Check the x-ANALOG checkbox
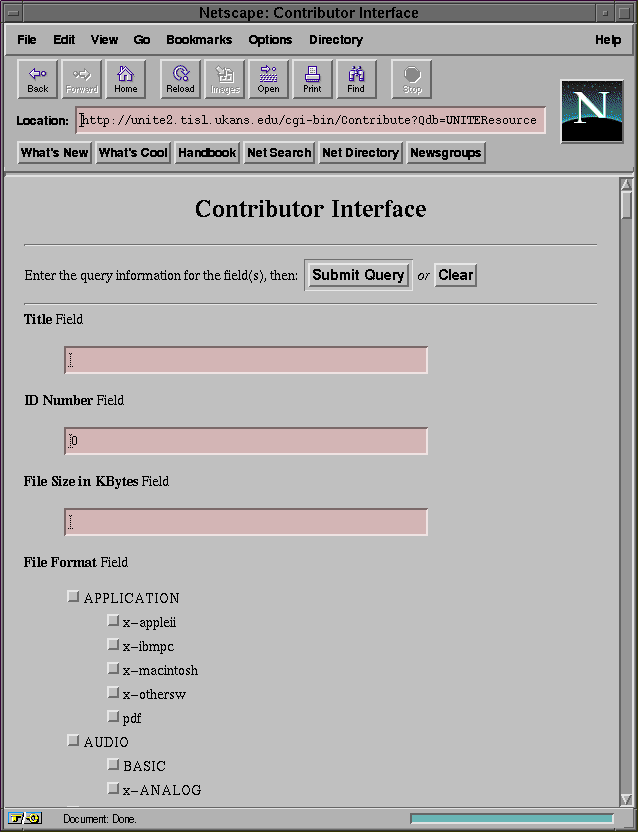 (x=113, y=788)
